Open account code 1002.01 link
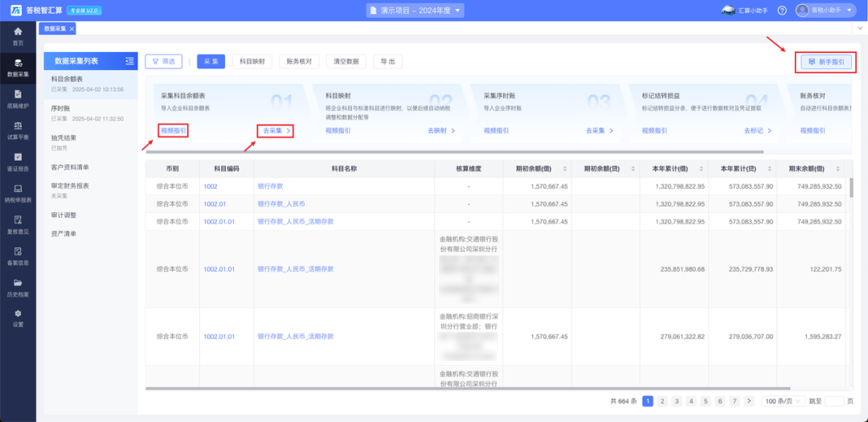 coord(215,204)
